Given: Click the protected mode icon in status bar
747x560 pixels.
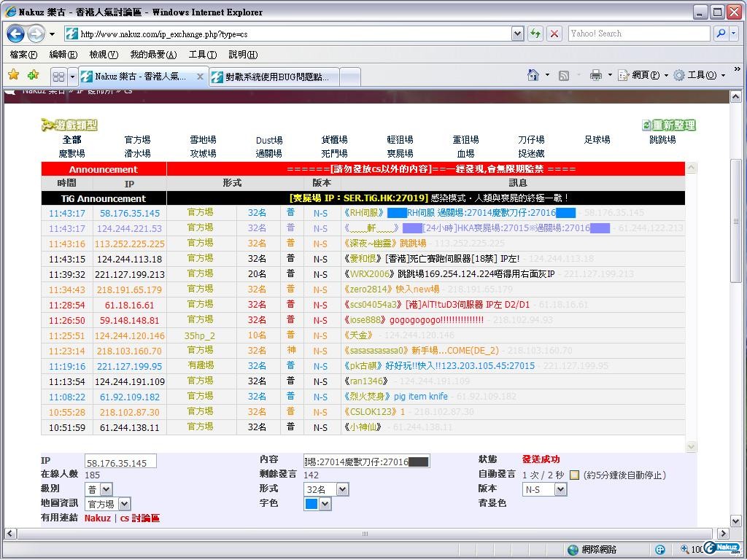Looking at the screenshot, I should 659,550.
